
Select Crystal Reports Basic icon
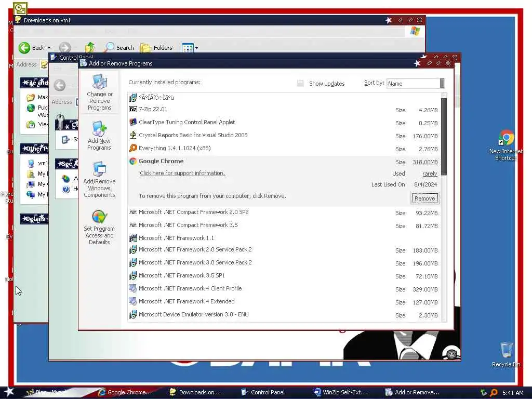coord(133,135)
